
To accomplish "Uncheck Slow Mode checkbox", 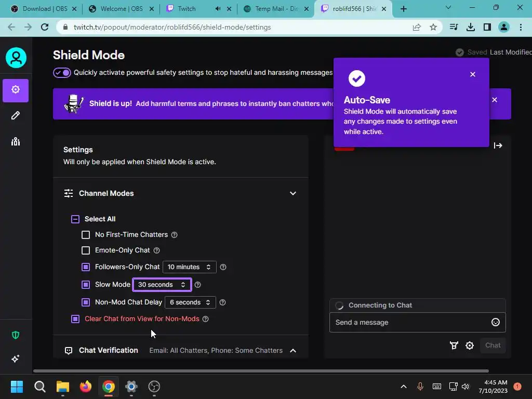I will 86,285.
